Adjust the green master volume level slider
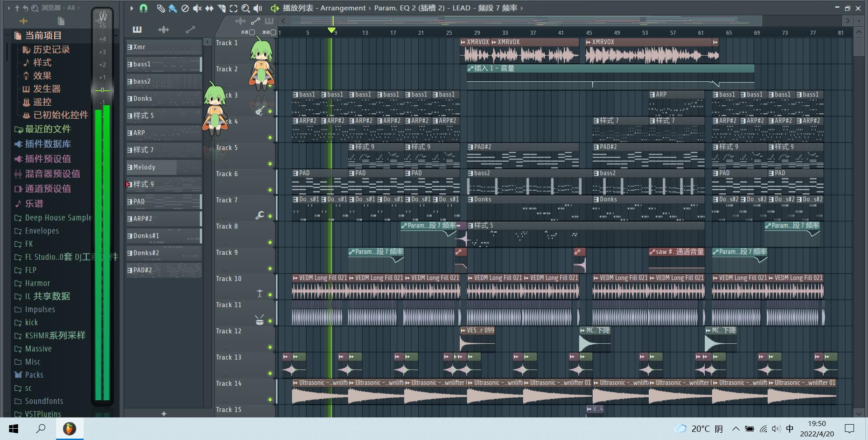 102,90
